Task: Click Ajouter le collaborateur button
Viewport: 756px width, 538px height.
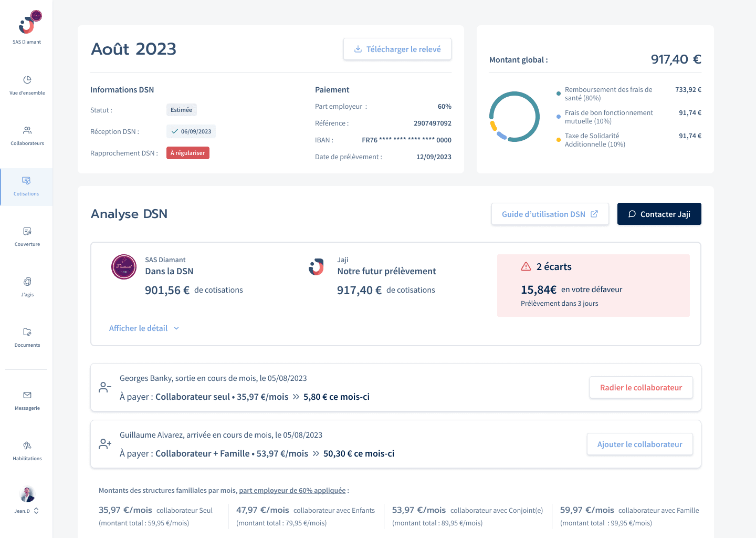Action: [x=640, y=444]
